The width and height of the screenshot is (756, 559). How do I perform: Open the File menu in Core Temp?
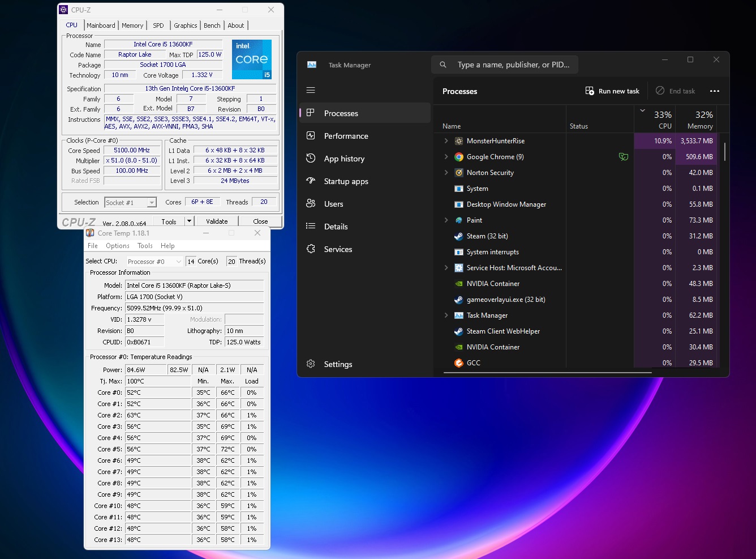93,246
